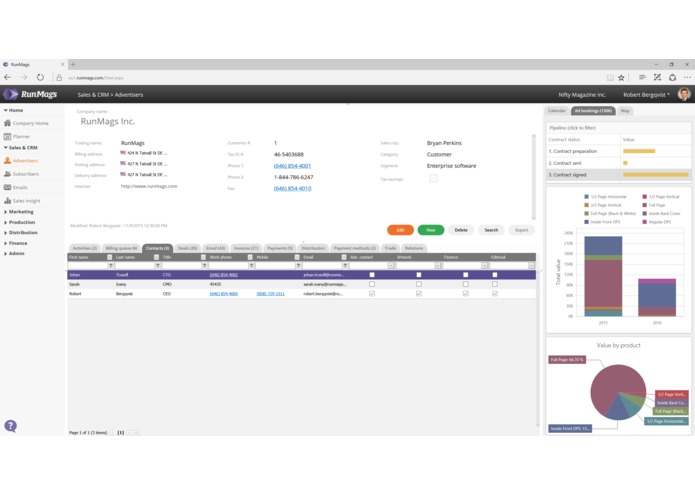Image resolution: width=695 pixels, height=494 pixels.
Task: Toggle Editorial checkbox for Johan
Action: 495,275
